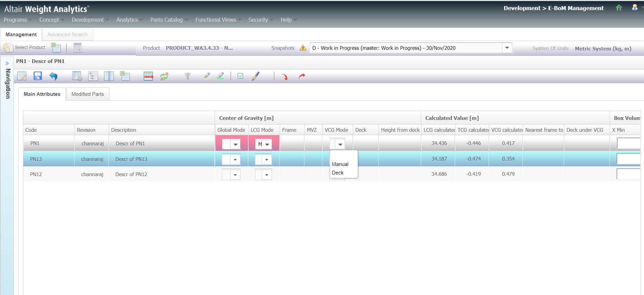The width and height of the screenshot is (644, 295).
Task: Expand the Navigation side panel
Action: click(7, 63)
